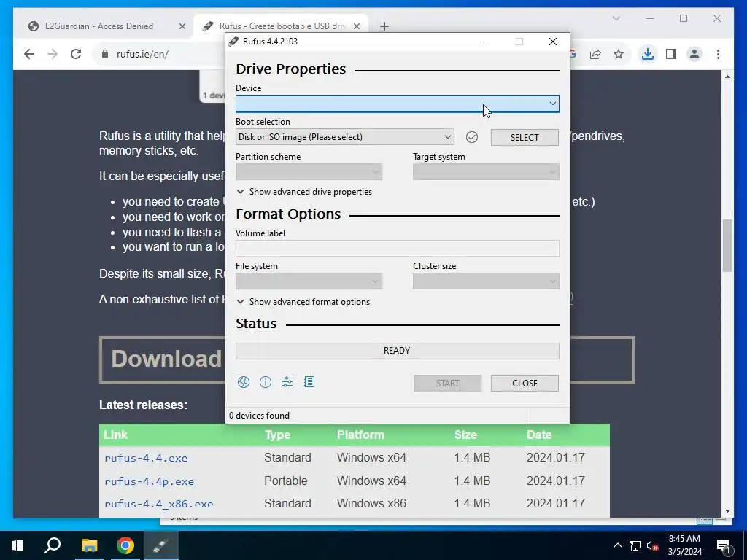
Task: Reload the rufus.ie page
Action: point(76,54)
